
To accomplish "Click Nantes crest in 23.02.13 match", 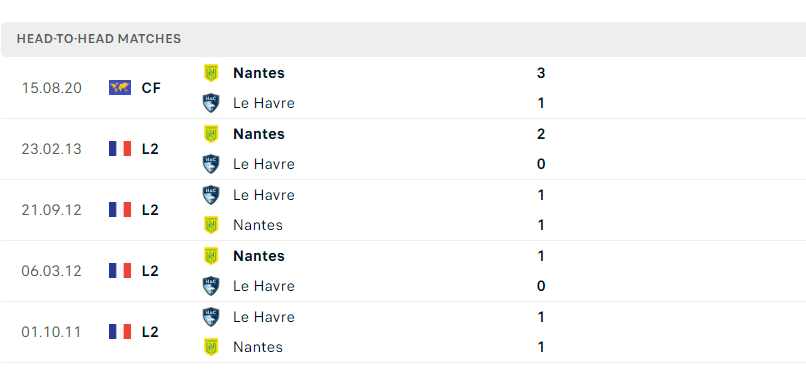I will coord(211,134).
